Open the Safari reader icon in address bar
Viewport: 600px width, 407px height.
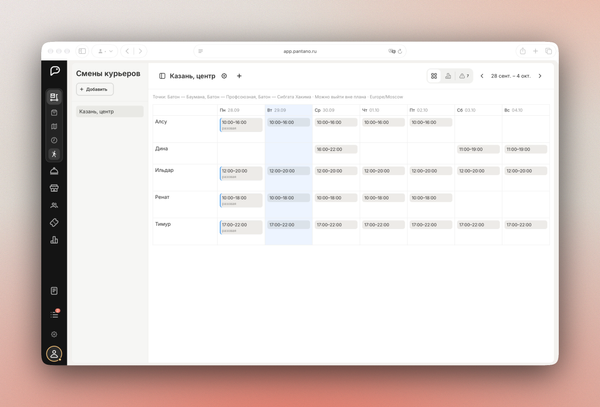coord(201,51)
